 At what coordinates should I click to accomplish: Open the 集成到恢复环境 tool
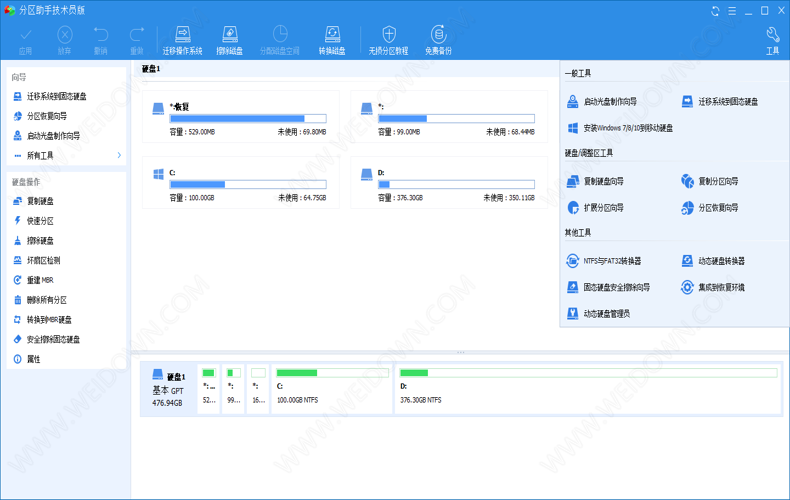pos(713,287)
